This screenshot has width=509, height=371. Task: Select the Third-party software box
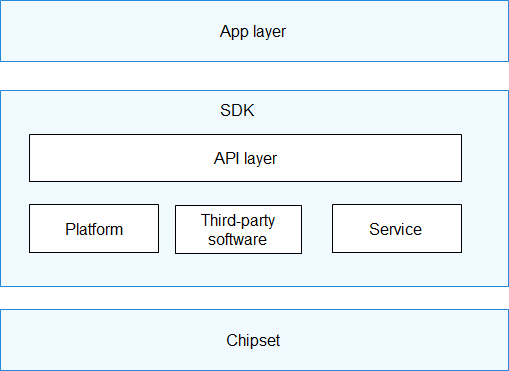point(238,229)
